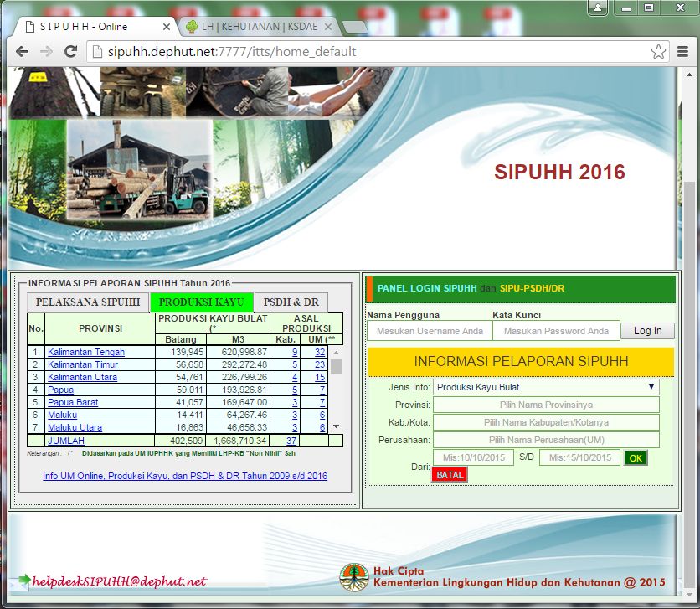Click the Kata Kunci password field
This screenshot has height=609, width=700.
point(556,331)
